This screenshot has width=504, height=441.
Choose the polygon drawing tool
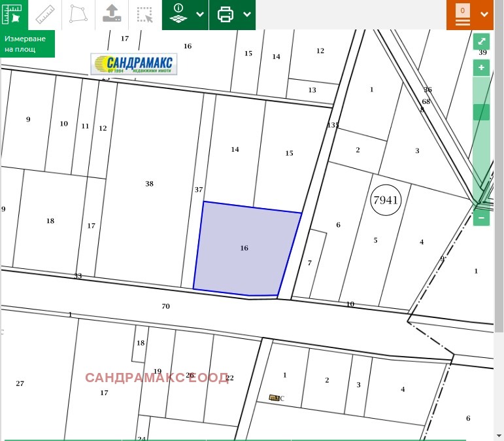[78, 14]
